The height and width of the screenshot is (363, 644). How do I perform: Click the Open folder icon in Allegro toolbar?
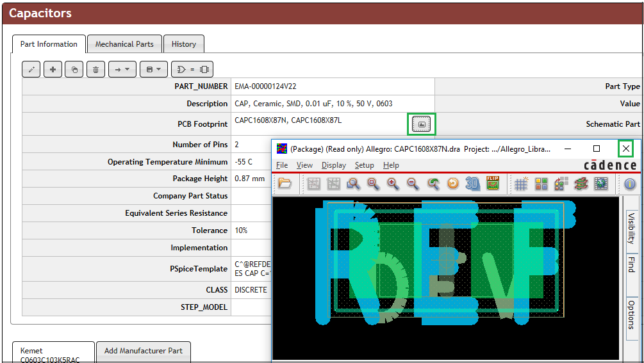coord(285,183)
